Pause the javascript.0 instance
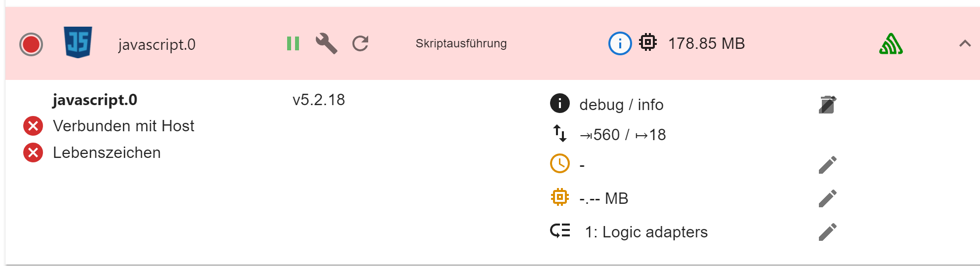This screenshot has height=266, width=980. (x=293, y=43)
